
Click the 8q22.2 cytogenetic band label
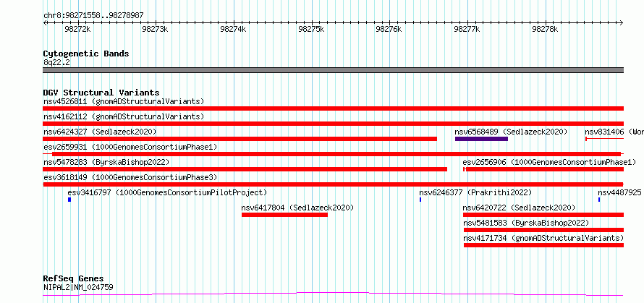click(56, 62)
